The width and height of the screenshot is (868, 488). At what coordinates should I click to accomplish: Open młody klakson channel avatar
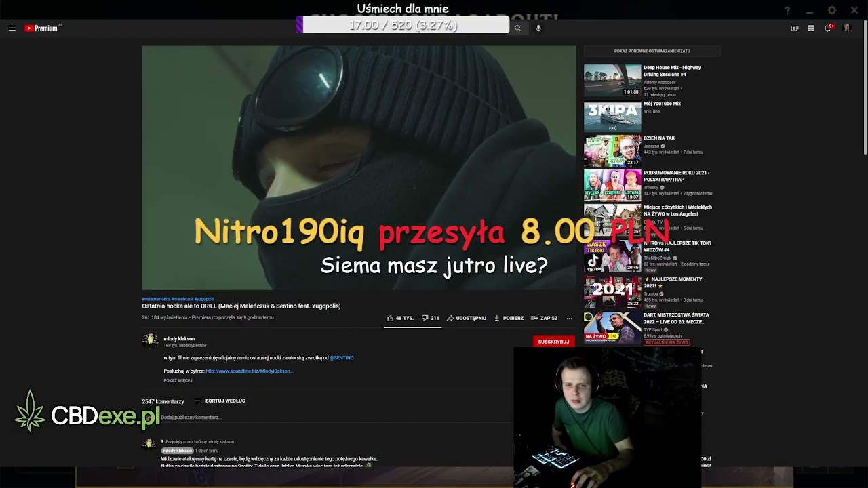[150, 341]
